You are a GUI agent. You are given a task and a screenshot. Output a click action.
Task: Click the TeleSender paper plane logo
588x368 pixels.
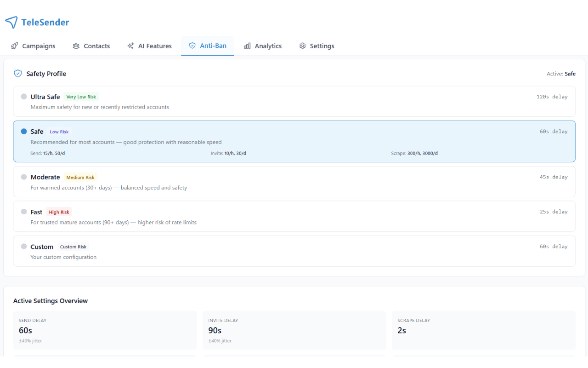pos(11,22)
